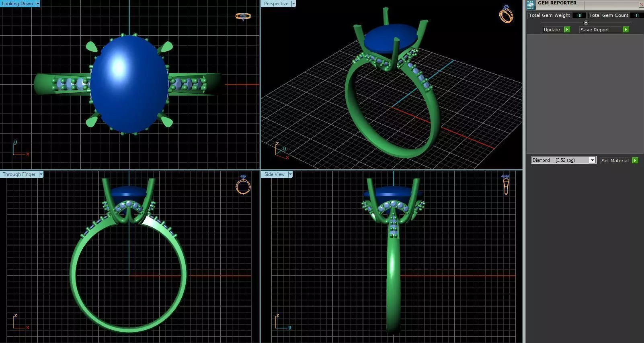The image size is (644, 343).
Task: Click the Set Material button
Action: point(615,161)
